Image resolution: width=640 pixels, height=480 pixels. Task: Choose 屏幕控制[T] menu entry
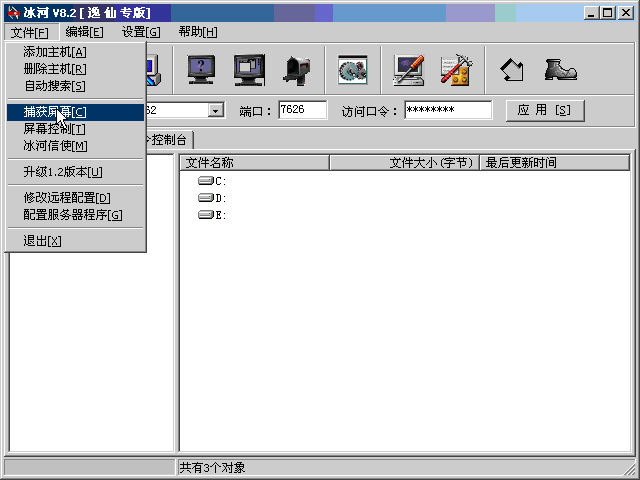76,129
